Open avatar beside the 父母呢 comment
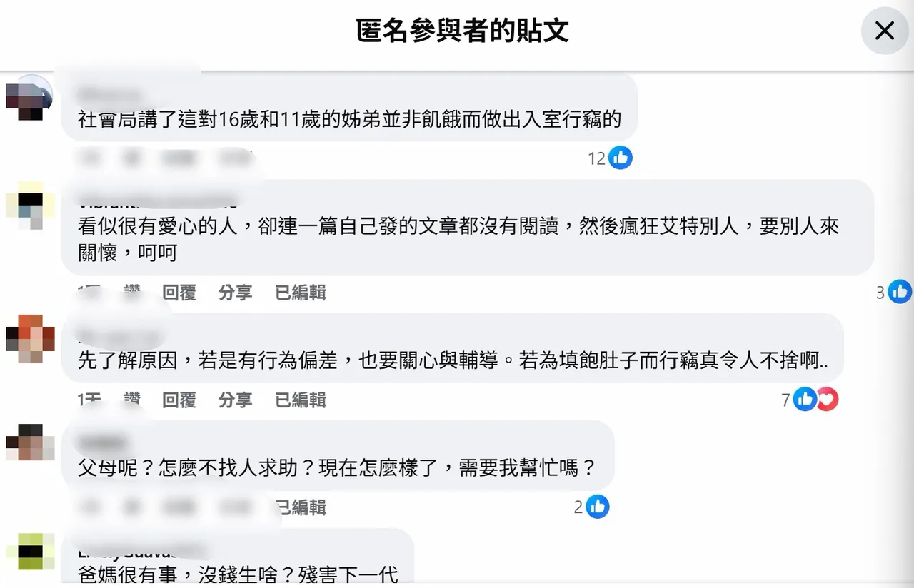 [x=29, y=444]
